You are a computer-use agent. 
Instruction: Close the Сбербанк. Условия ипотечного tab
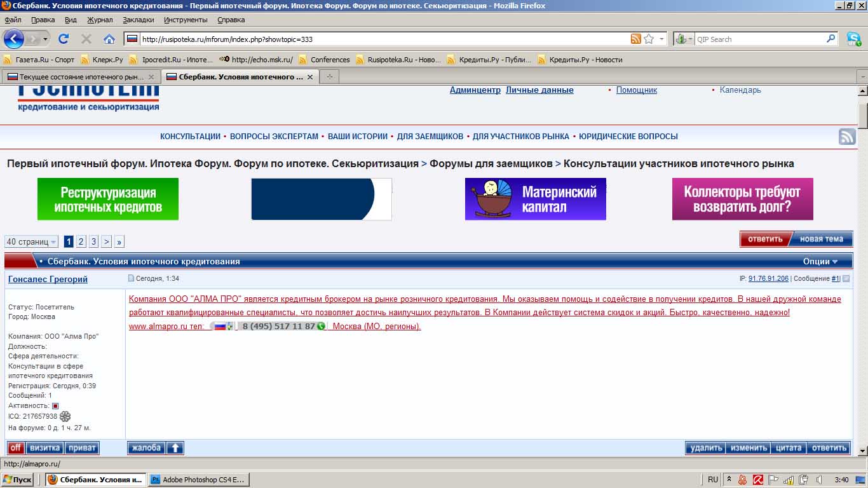(310, 77)
